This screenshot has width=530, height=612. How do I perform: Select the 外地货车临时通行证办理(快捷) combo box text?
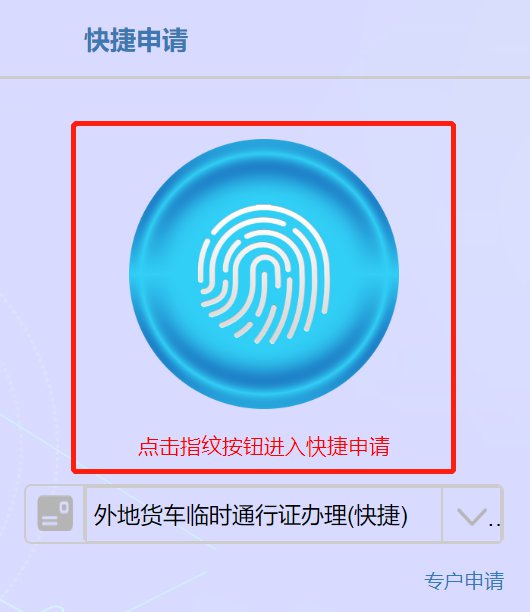tap(251, 515)
